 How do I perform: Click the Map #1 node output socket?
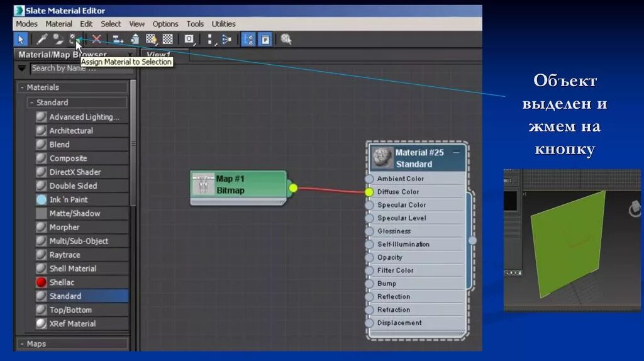coord(293,188)
